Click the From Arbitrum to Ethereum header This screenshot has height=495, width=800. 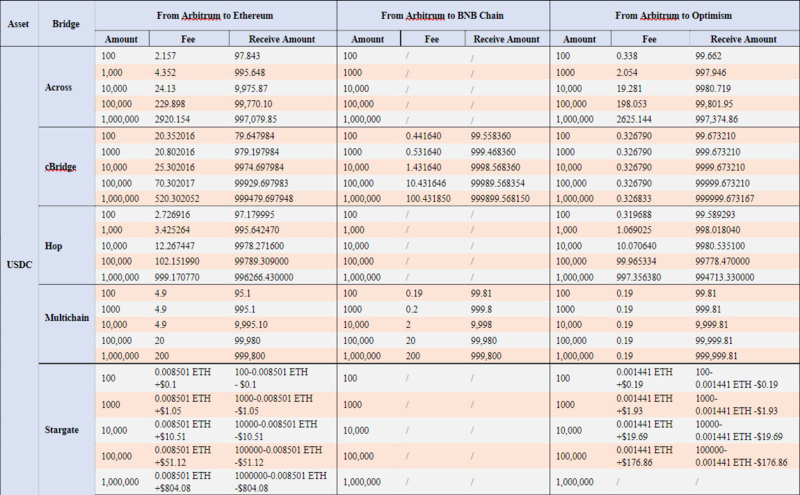click(x=216, y=15)
